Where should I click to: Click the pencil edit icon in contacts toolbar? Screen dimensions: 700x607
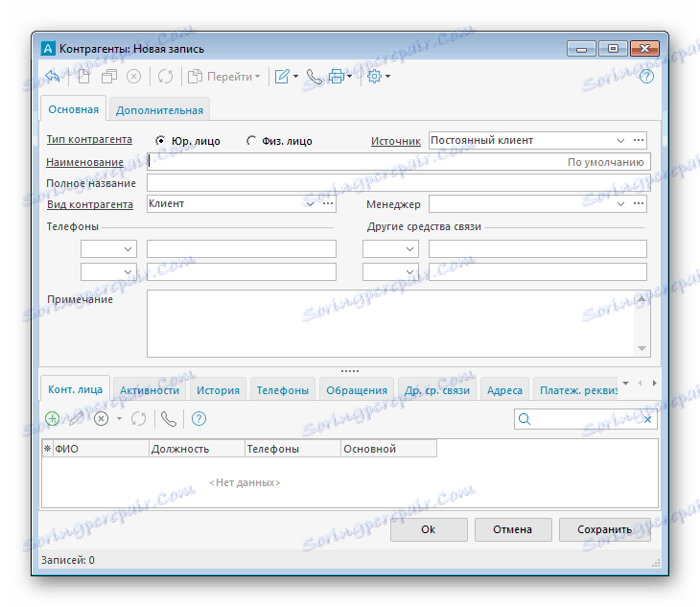point(77,419)
